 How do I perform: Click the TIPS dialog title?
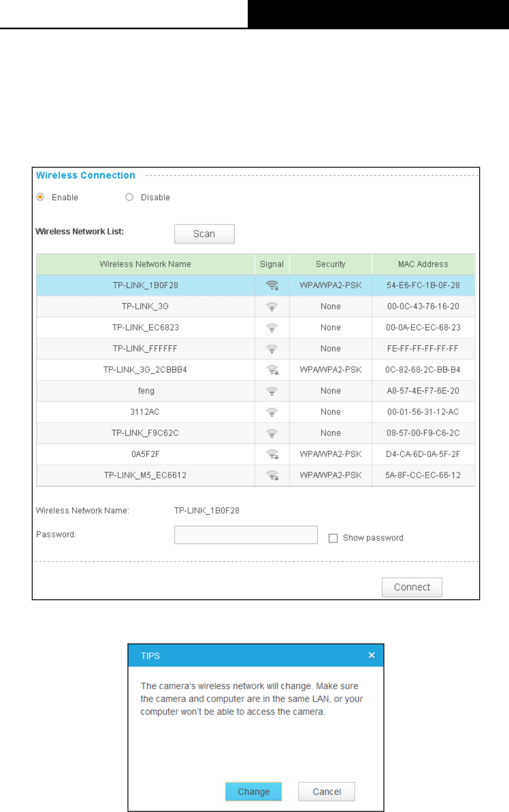tap(150, 656)
